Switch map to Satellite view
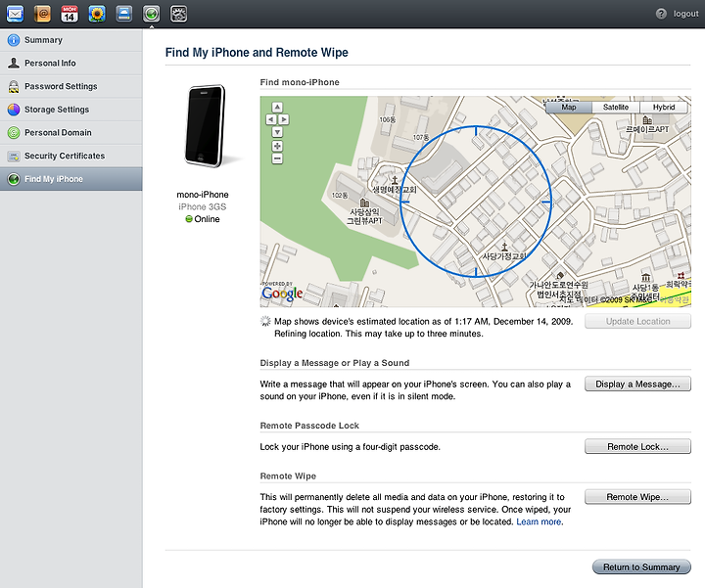This screenshot has width=705, height=588. [x=616, y=107]
